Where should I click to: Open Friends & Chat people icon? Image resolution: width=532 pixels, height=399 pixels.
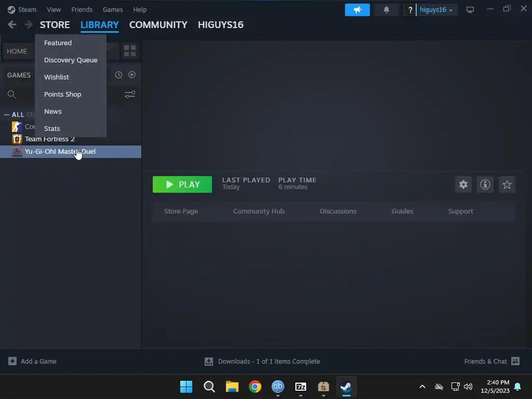515,361
